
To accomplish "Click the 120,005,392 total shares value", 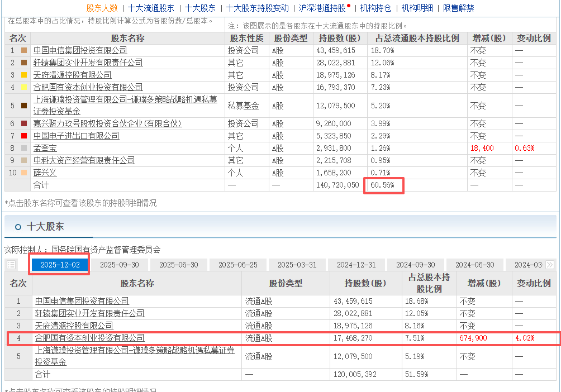I will click(355, 374).
